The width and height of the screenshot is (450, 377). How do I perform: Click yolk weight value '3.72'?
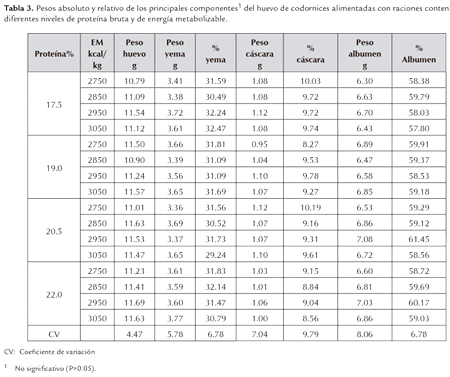click(x=175, y=113)
